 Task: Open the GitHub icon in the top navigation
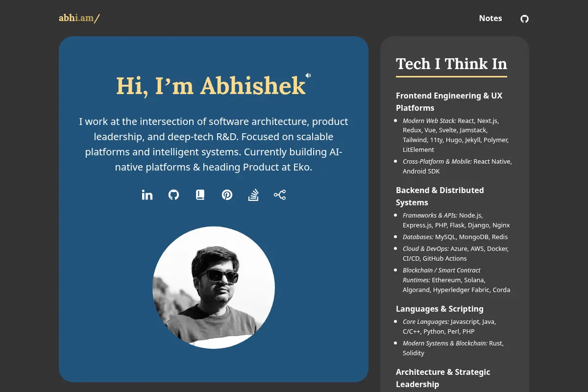click(x=524, y=19)
